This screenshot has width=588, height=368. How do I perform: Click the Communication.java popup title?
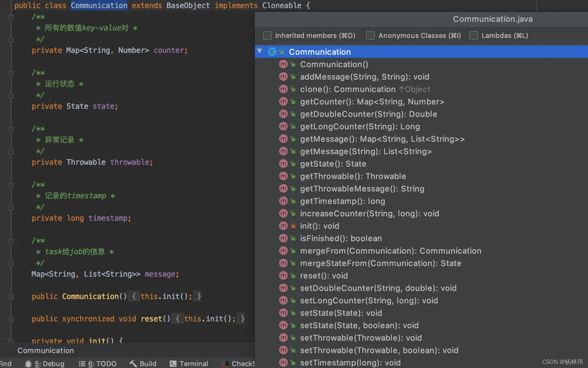coord(493,19)
